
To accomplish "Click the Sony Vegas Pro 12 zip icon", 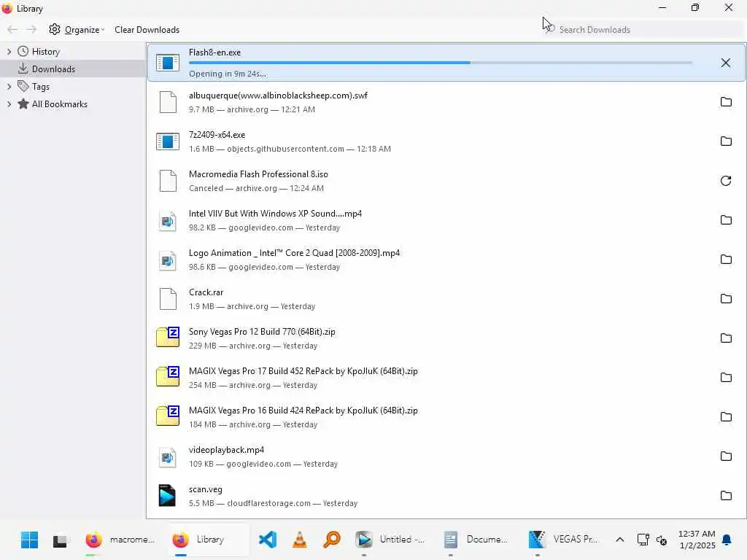I will (x=168, y=337).
